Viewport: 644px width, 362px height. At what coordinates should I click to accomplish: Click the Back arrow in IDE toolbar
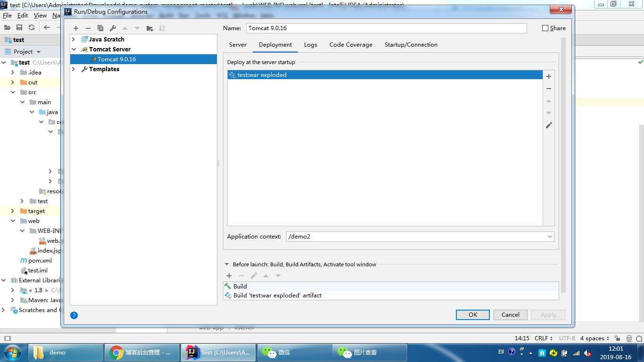[x=47, y=27]
